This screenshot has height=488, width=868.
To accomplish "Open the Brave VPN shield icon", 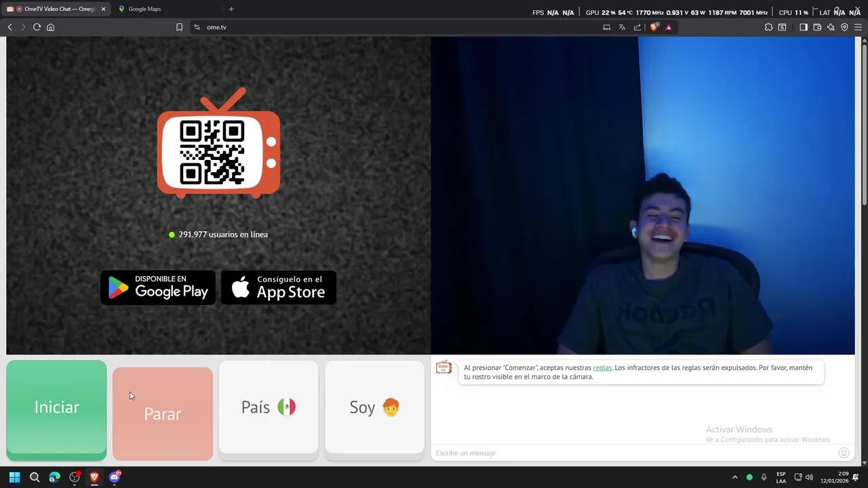I will tap(844, 27).
